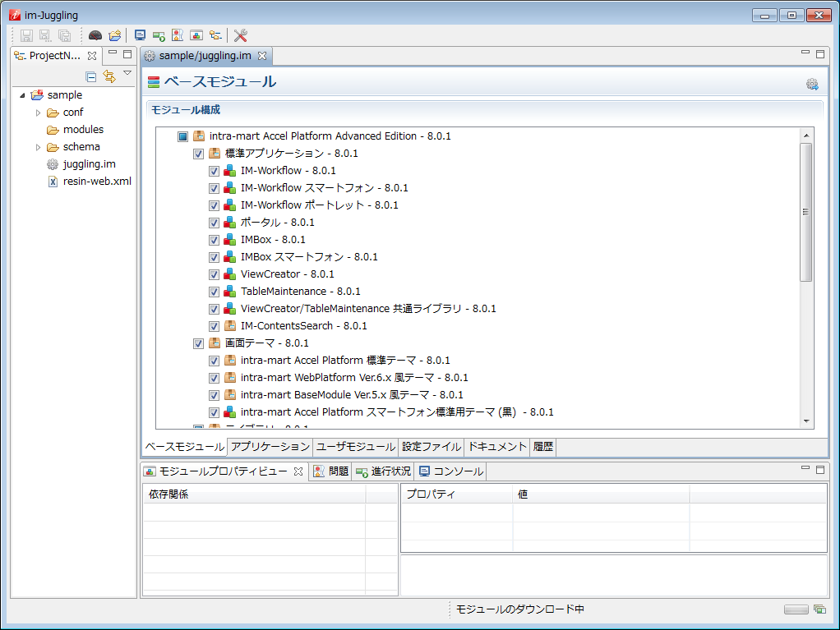Maximize the bottom property view panel
Viewport: 840px width, 630px height.
tap(820, 470)
